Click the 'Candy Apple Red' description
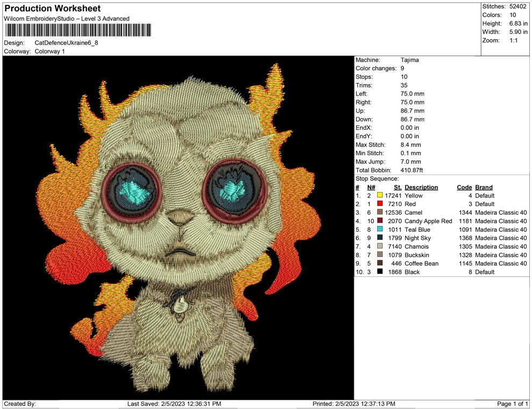 [428, 221]
